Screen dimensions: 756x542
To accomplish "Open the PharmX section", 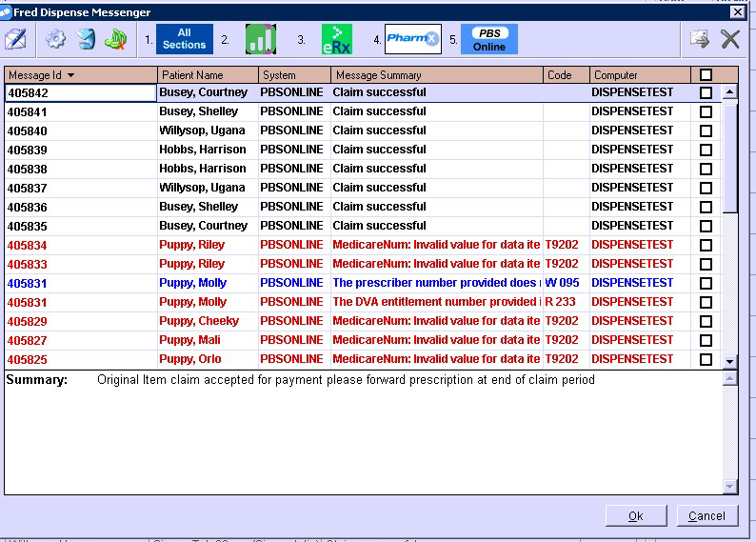I will click(413, 39).
